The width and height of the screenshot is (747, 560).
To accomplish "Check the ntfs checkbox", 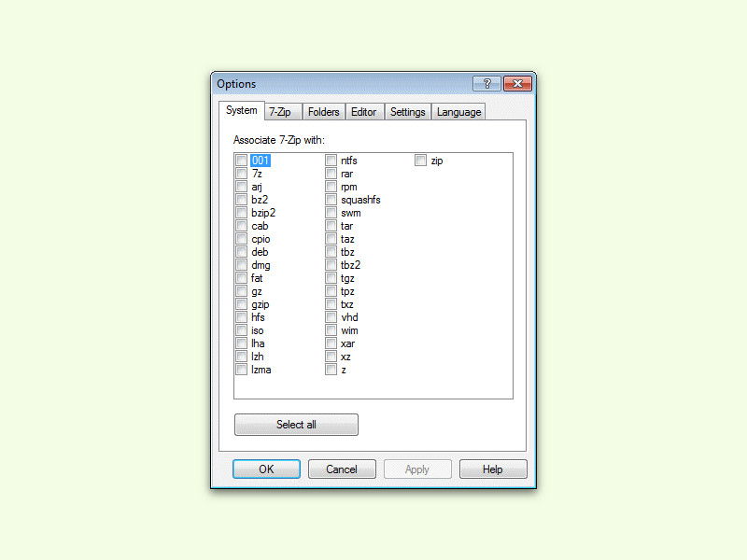I will pyautogui.click(x=331, y=161).
